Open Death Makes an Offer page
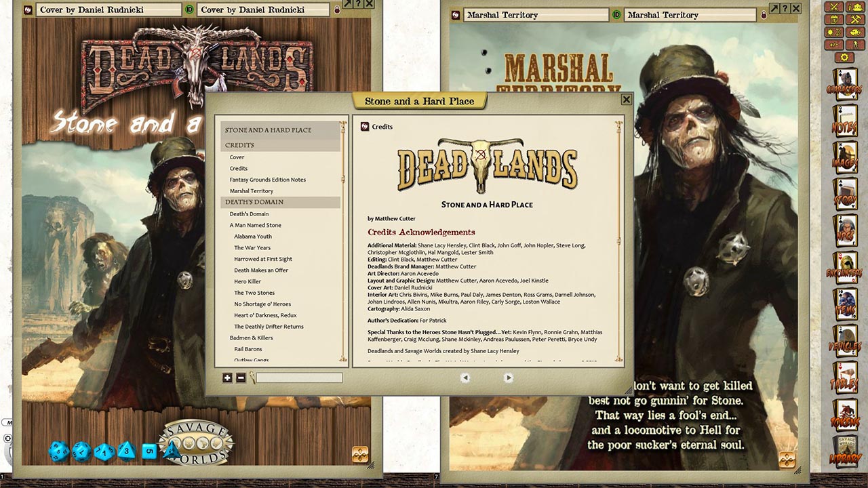Screen dimensions: 868x488 point(261,270)
